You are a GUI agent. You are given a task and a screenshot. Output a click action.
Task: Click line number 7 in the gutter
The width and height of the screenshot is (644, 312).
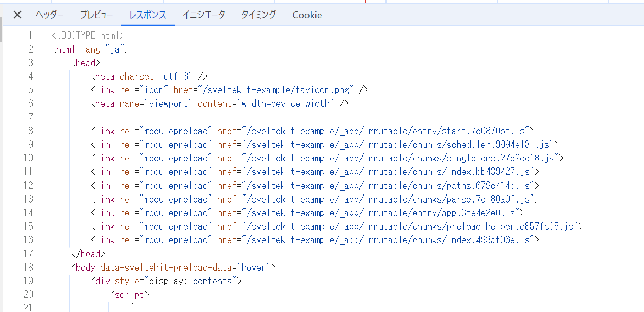click(30, 118)
